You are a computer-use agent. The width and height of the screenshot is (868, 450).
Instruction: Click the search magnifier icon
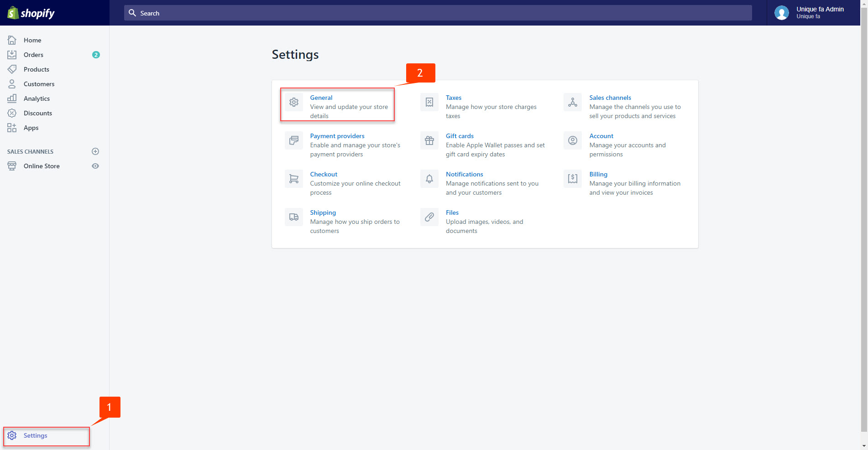132,13
